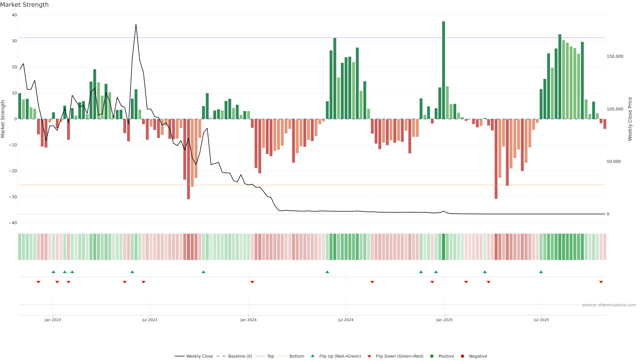The width and height of the screenshot is (644, 362).
Task: Click the first red flip-down marker at far left
Action: point(39,282)
